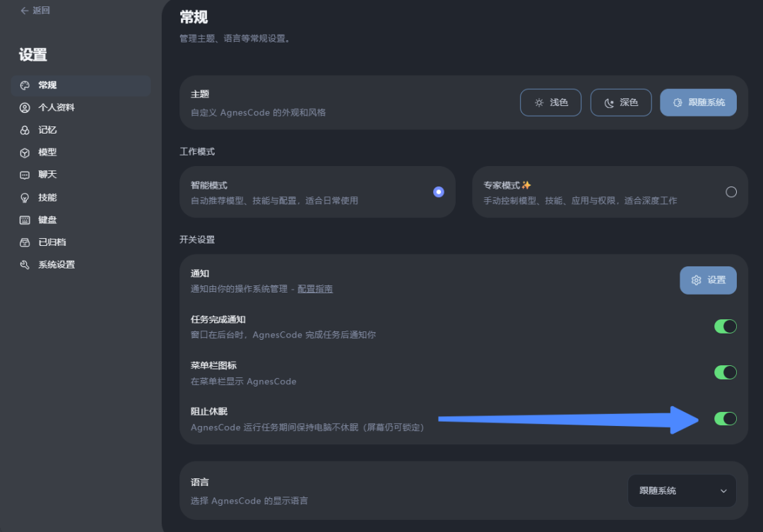763x532 pixels.
Task: Click the 开关设置 section heading
Action: pyautogui.click(x=197, y=240)
